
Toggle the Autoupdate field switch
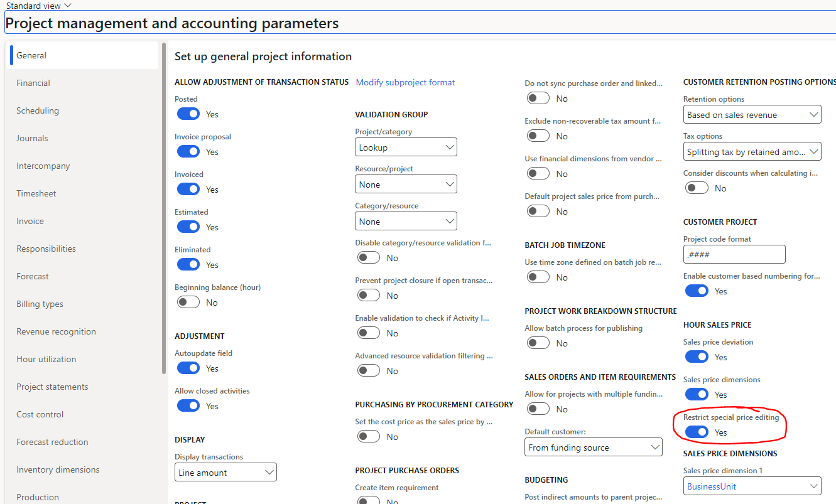[x=188, y=368]
